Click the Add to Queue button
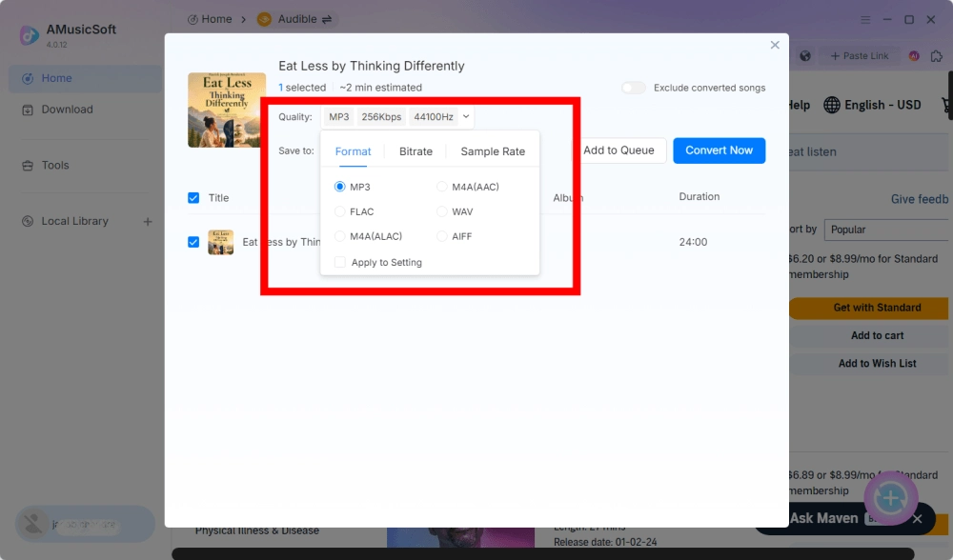Viewport: 953px width, 560px height. click(618, 150)
